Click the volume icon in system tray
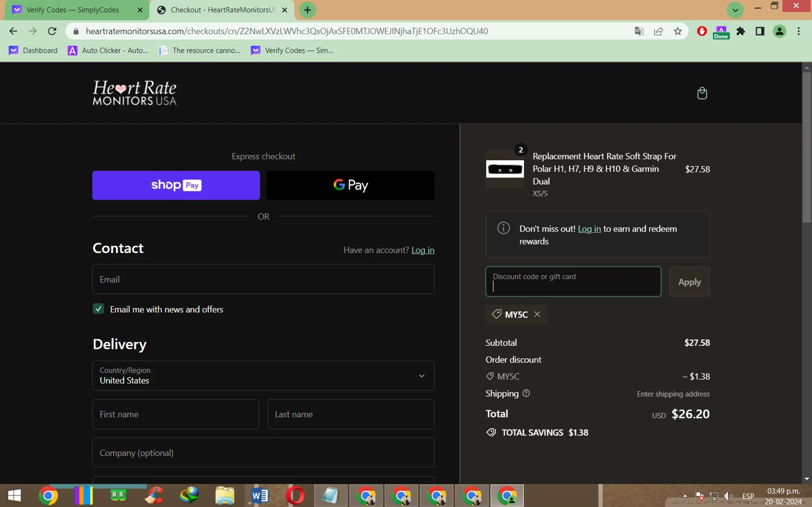This screenshot has height=507, width=812. coord(729,496)
